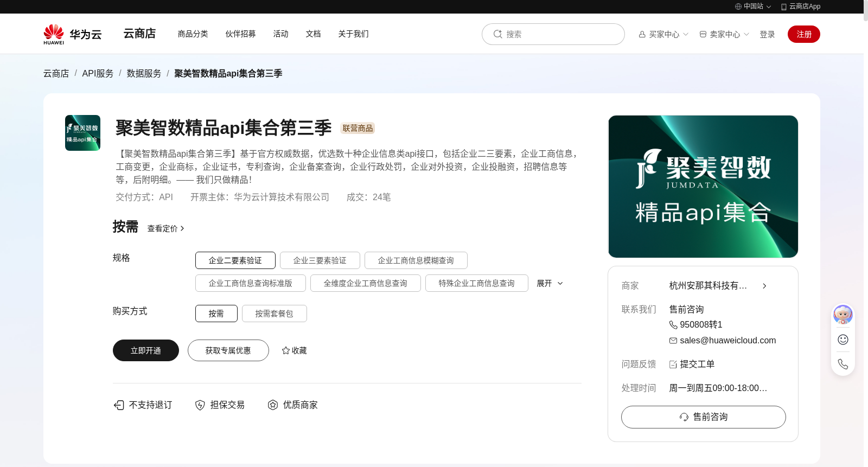The height and width of the screenshot is (467, 868).
Task: Click the email sales@huaweicloud.com
Action: (x=728, y=341)
